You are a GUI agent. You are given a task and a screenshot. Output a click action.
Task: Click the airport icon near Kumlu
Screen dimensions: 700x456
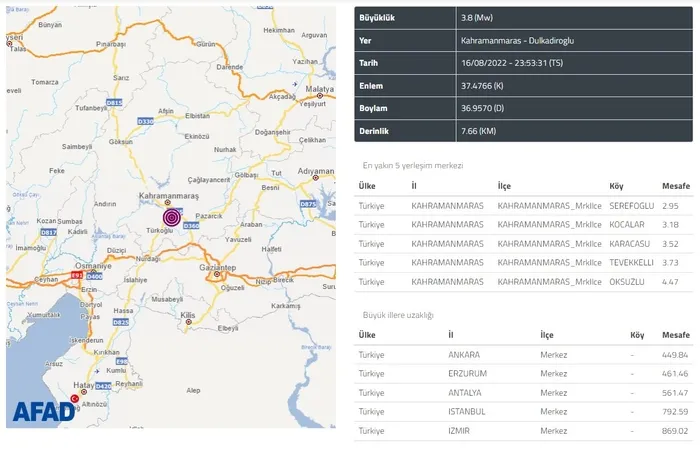pyautogui.click(x=97, y=371)
